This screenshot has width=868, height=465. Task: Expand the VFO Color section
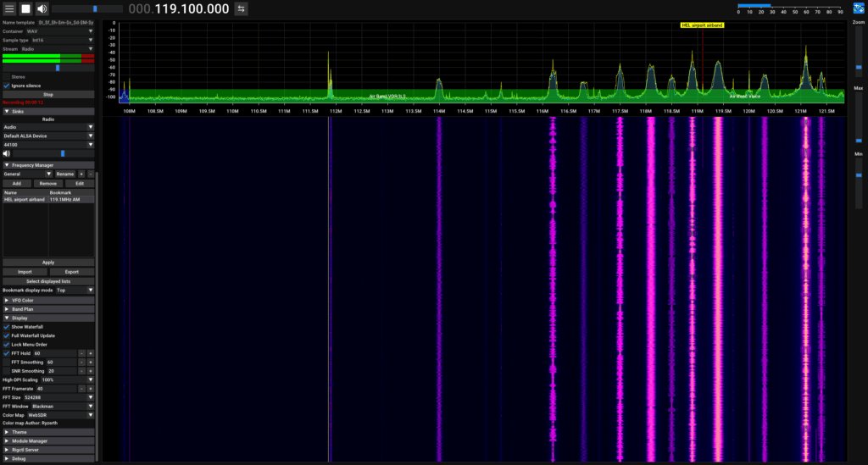click(x=48, y=301)
